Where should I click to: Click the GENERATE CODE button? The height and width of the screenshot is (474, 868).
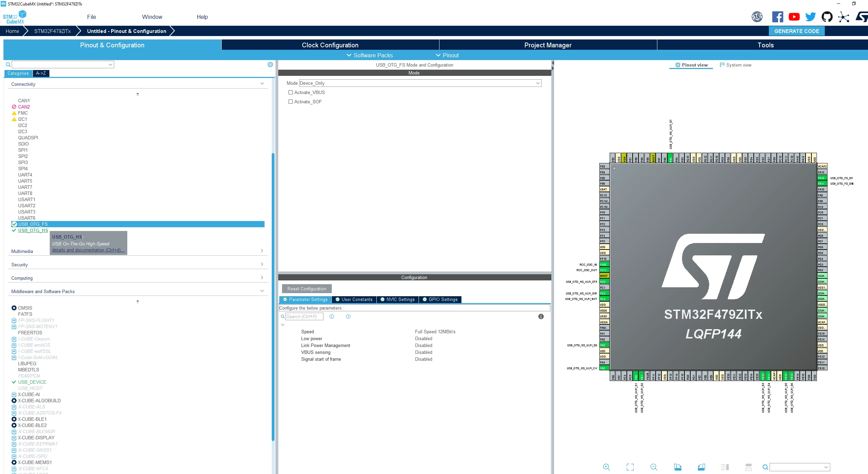click(x=796, y=31)
